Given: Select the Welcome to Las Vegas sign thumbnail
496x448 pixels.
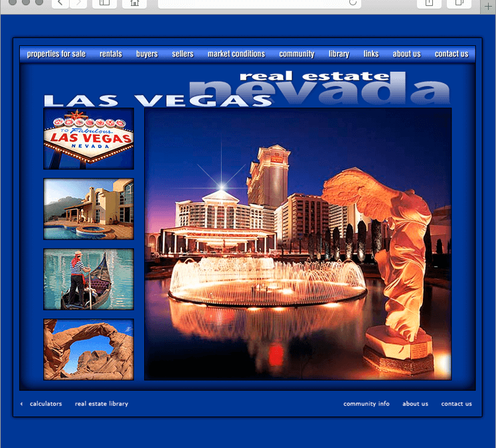Looking at the screenshot, I should [x=88, y=139].
